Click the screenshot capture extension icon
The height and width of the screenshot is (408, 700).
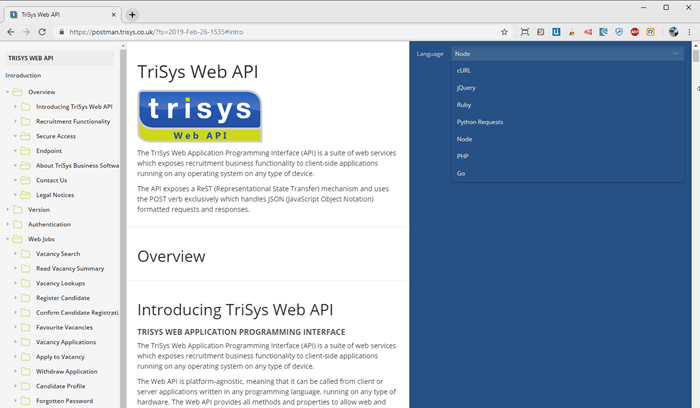pyautogui.click(x=525, y=32)
